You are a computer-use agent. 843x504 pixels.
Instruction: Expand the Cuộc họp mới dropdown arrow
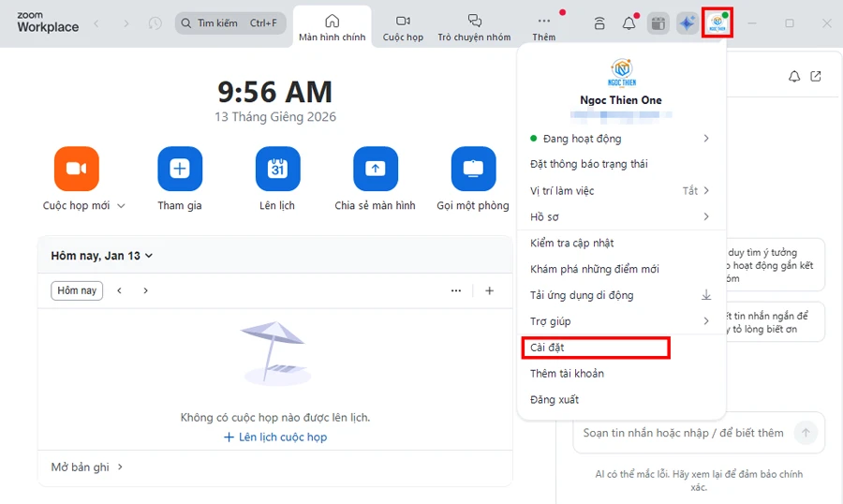(121, 206)
